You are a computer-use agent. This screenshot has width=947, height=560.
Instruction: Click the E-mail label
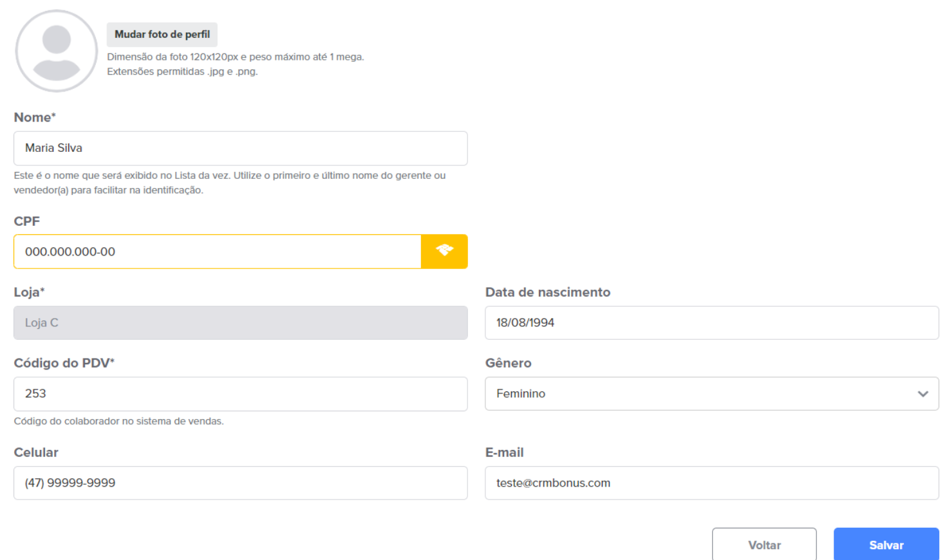click(x=505, y=453)
